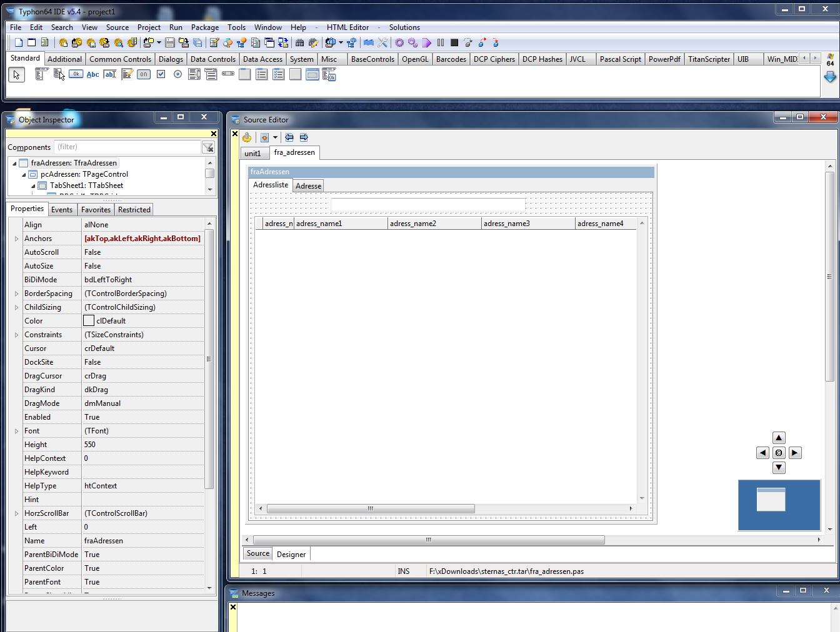Open the Project menu
This screenshot has width=840, height=632.
(x=149, y=27)
